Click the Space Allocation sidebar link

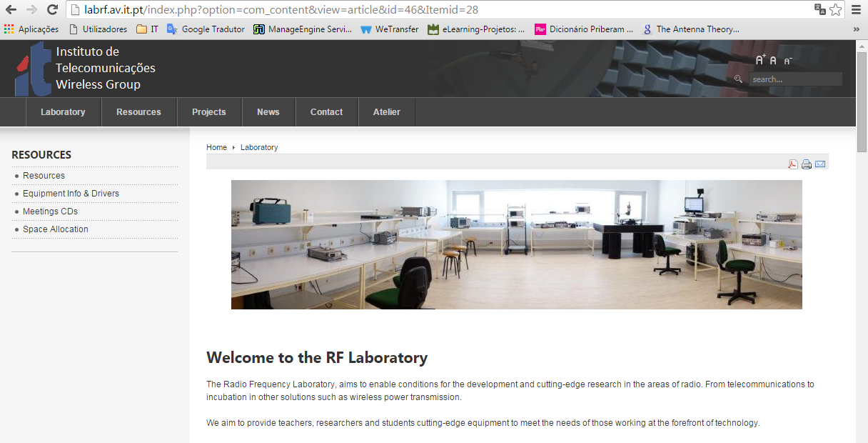[x=56, y=229]
